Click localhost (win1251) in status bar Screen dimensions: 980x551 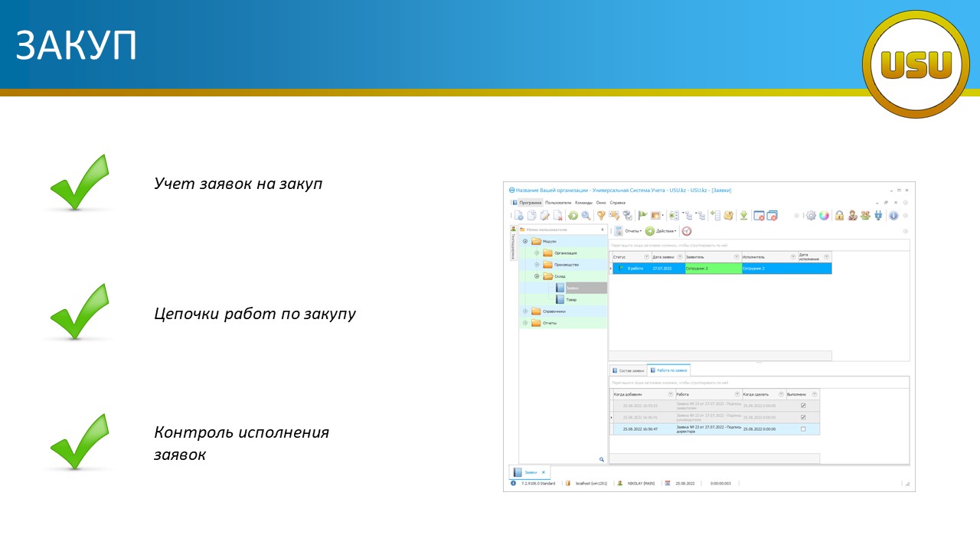click(591, 484)
